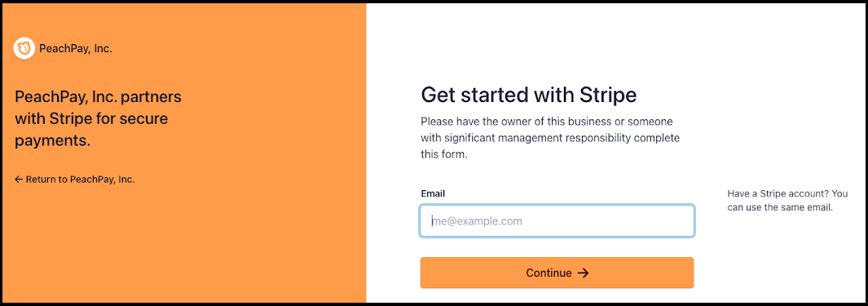Select the 'Get started with Stripe' heading
This screenshot has width=868, height=306.
pos(529,95)
